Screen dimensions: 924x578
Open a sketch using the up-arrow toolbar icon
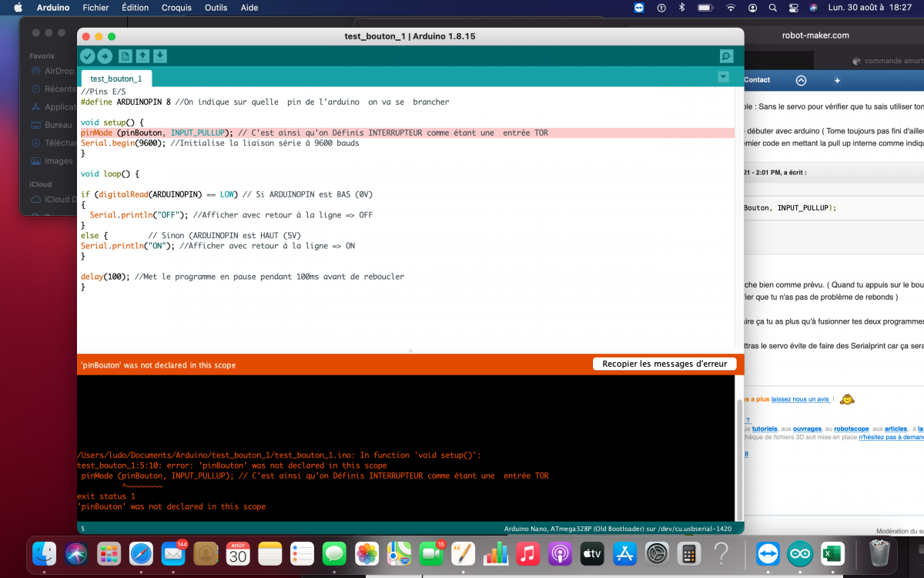tap(142, 56)
